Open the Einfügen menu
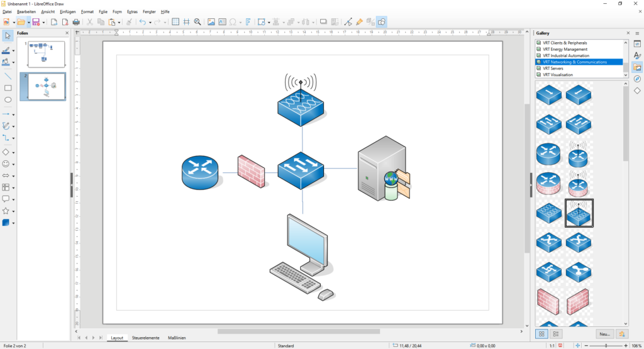Image resolution: width=644 pixels, height=349 pixels. coord(67,11)
